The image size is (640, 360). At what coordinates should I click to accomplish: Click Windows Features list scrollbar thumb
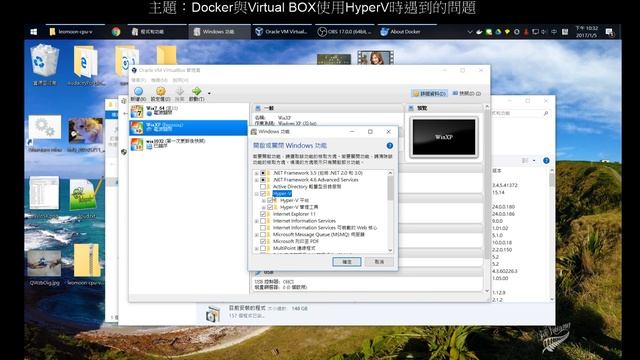coord(390,188)
